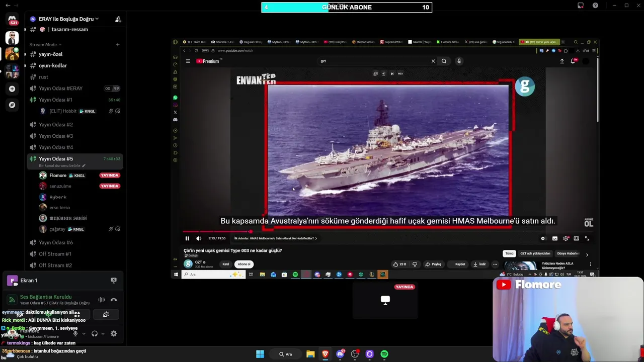The image size is (644, 362).
Task: Click the YouTube search magnifier button
Action: pyautogui.click(x=444, y=61)
